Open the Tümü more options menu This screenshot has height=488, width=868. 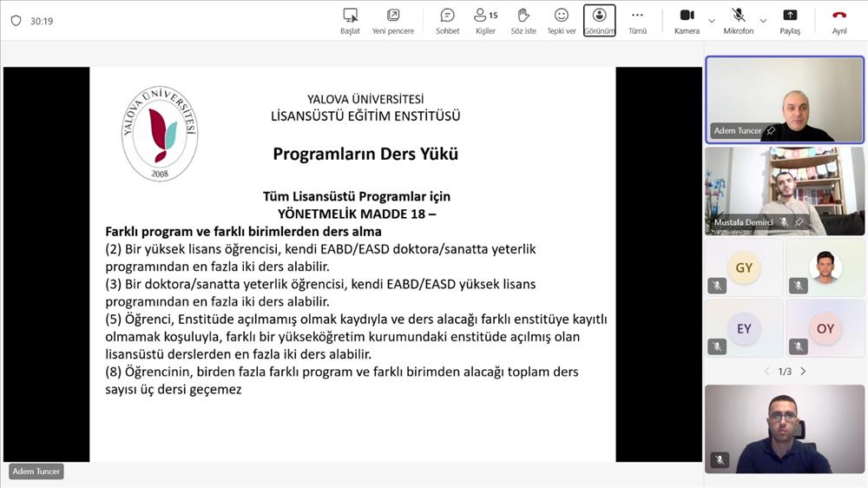[x=637, y=21]
